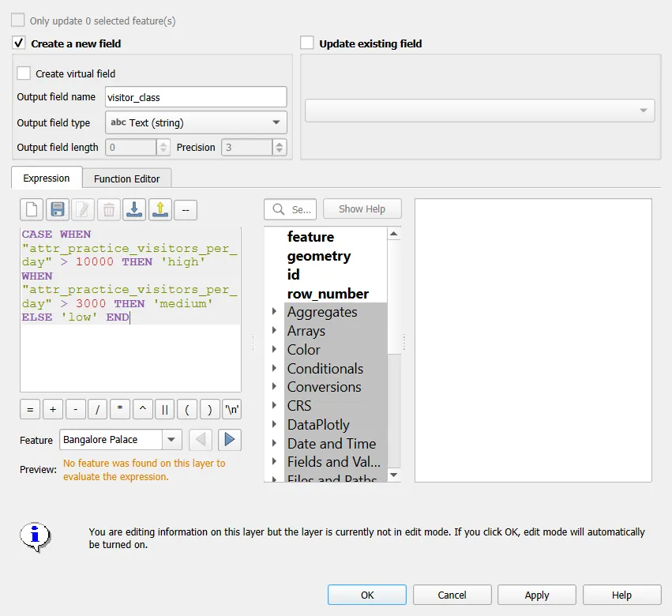This screenshot has height=616, width=672.
Task: Click the export user expressions icon
Action: coord(160,210)
